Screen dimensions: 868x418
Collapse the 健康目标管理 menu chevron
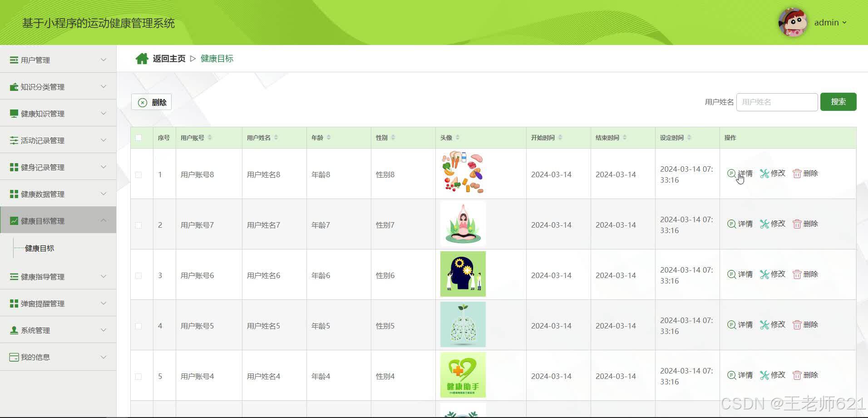(104, 220)
